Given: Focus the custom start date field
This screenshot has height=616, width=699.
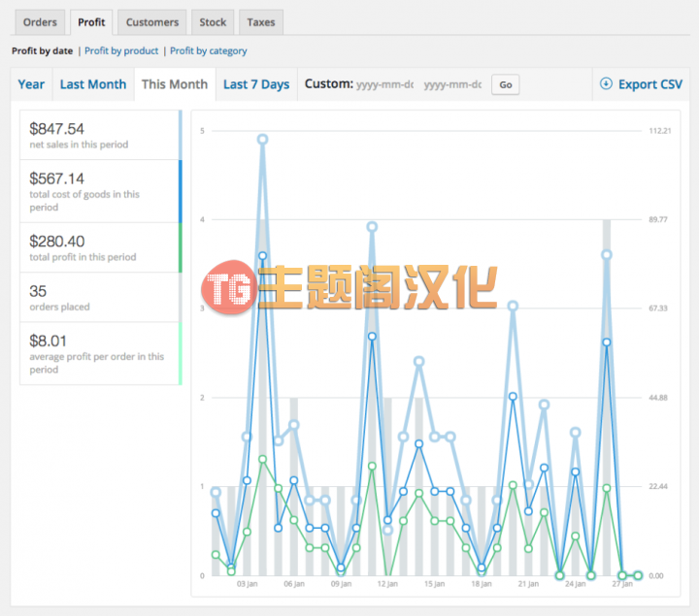Looking at the screenshot, I should 385,84.
